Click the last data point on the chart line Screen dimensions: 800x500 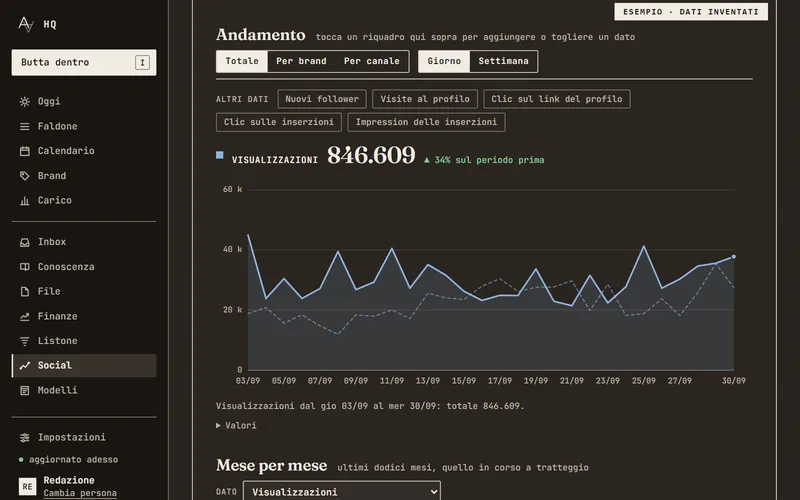click(x=734, y=257)
